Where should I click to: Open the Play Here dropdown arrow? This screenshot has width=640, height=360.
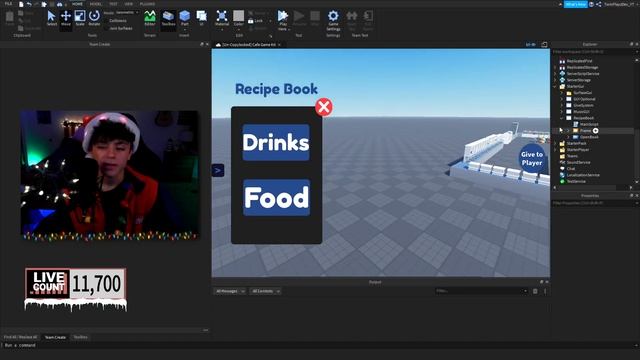pos(289,29)
